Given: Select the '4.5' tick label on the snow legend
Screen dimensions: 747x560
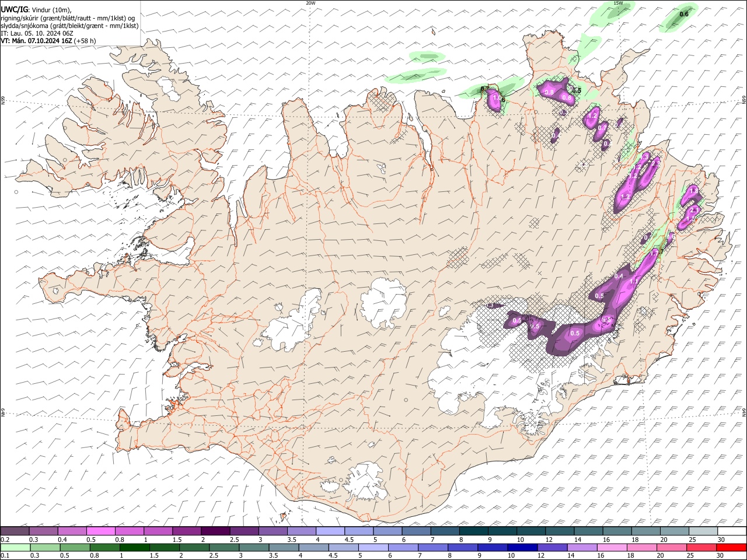Looking at the screenshot, I should 349,540.
